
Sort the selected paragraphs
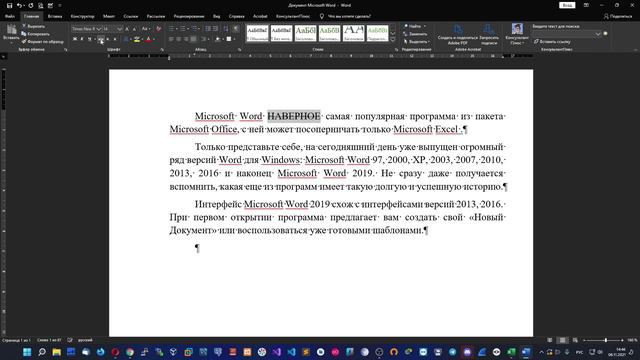click(226, 29)
